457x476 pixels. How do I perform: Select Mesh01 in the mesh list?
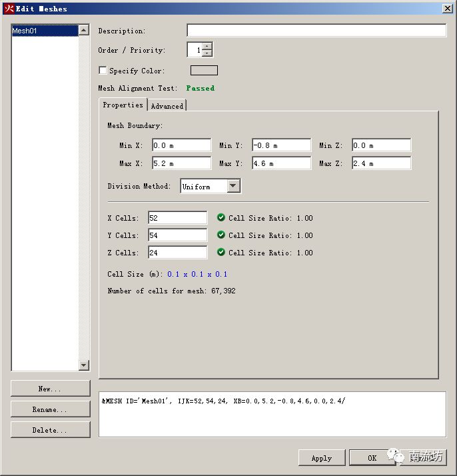pos(44,31)
